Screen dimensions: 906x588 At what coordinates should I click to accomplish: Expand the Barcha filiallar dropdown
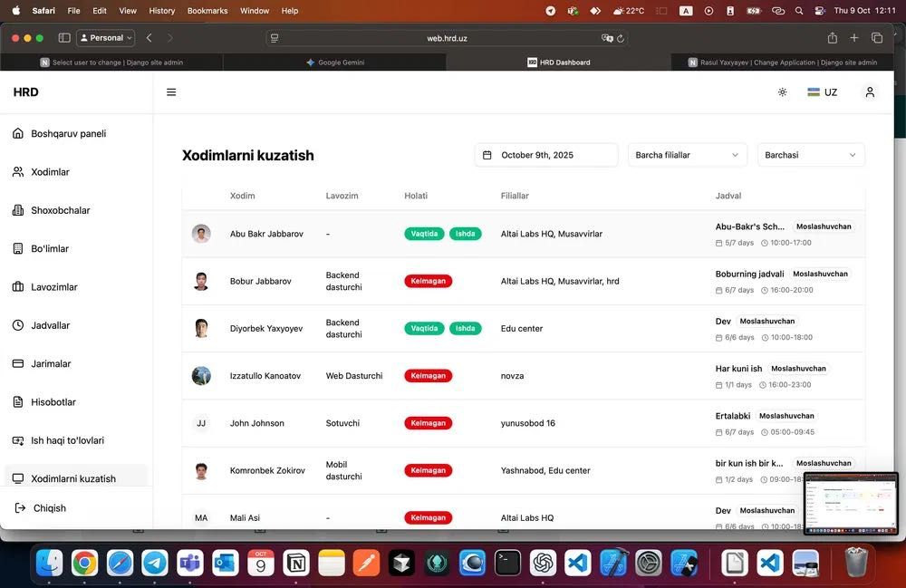687,155
